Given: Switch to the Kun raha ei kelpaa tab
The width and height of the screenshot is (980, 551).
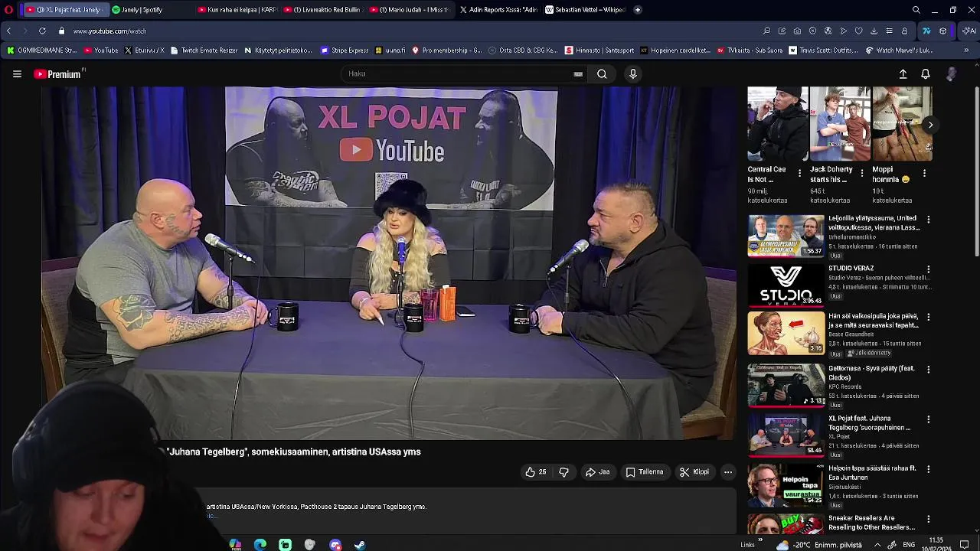Looking at the screenshot, I should pos(237,10).
